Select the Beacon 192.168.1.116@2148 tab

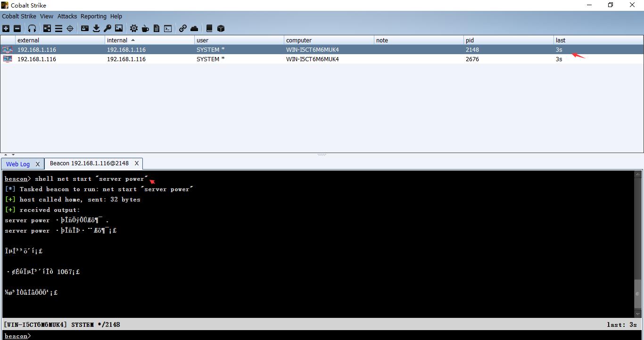[x=89, y=163]
